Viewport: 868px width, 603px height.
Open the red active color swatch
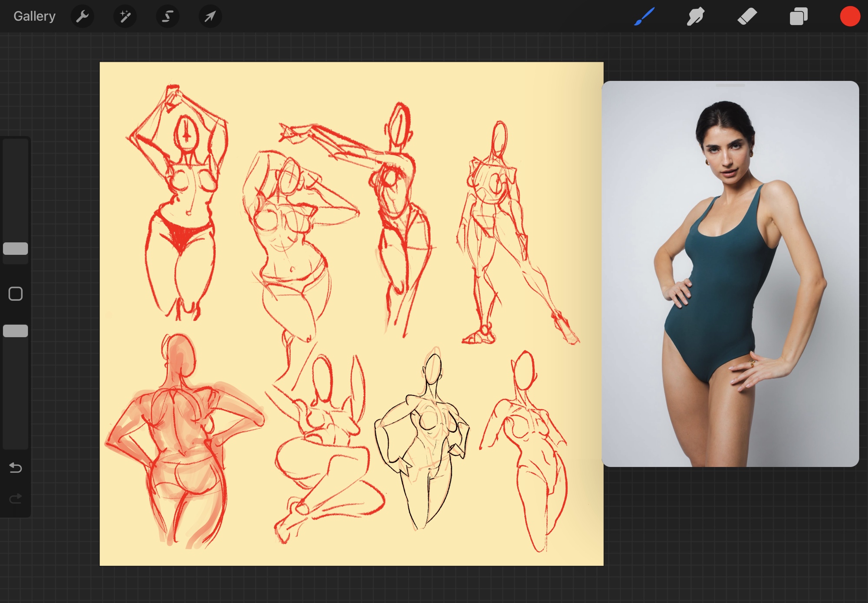pos(849,16)
